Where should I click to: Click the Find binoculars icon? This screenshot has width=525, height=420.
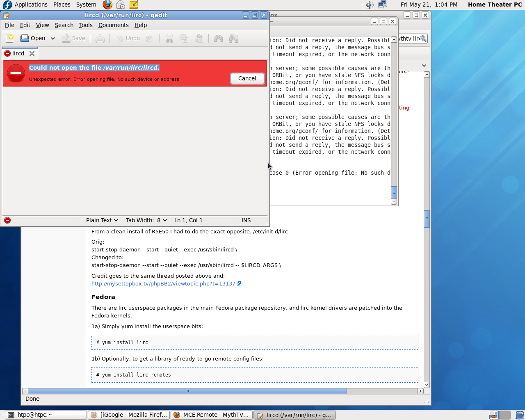[x=219, y=39]
